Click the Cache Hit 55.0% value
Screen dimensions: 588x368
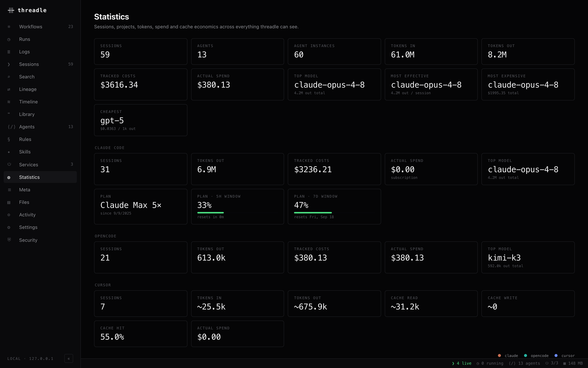coord(112,337)
